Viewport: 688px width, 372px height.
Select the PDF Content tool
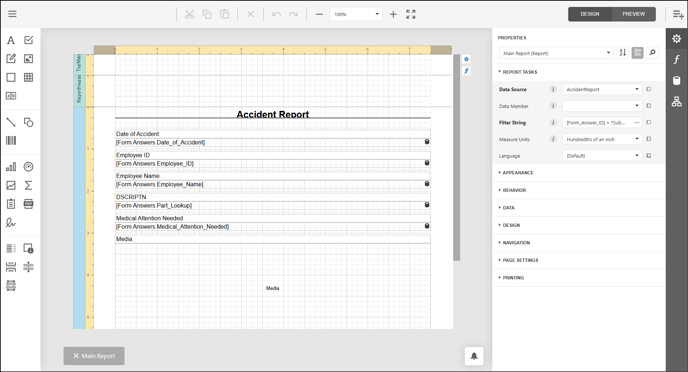tap(29, 204)
